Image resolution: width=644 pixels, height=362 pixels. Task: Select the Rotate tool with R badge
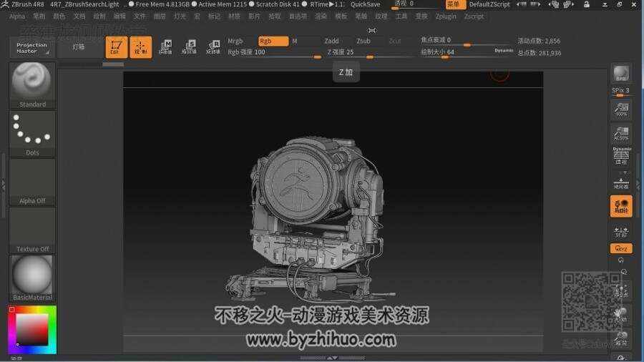coord(213,47)
